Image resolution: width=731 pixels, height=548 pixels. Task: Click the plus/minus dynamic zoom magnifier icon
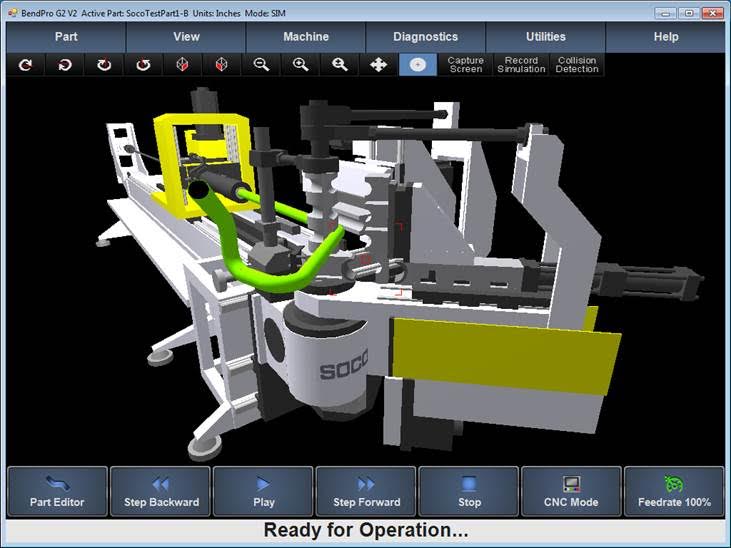339,64
